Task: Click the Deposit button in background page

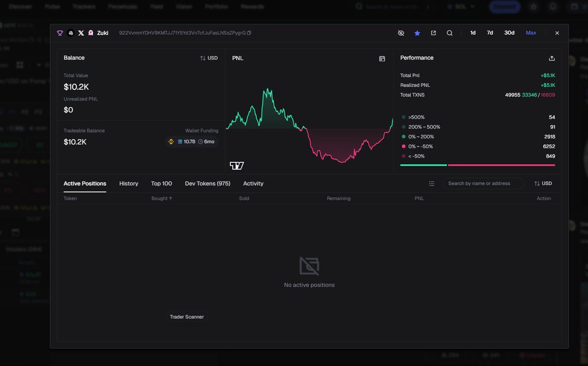Action: 505,7
